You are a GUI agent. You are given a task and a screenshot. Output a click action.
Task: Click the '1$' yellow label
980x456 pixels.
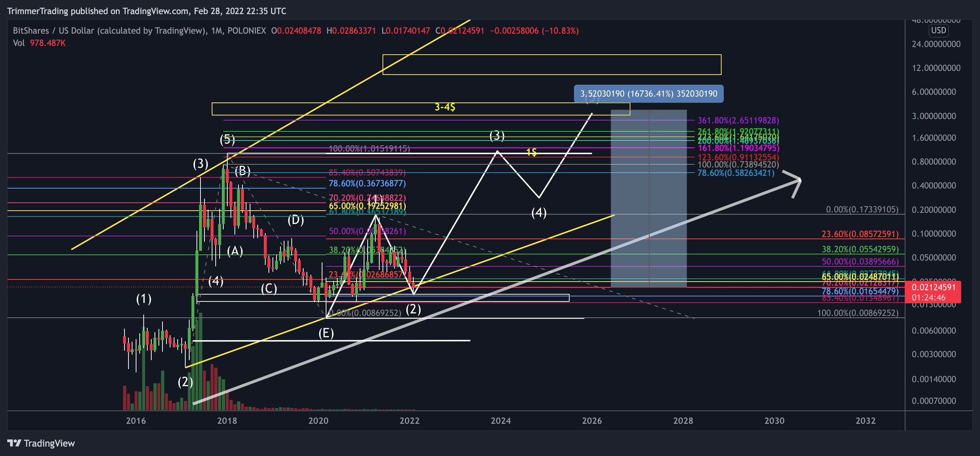tap(532, 152)
